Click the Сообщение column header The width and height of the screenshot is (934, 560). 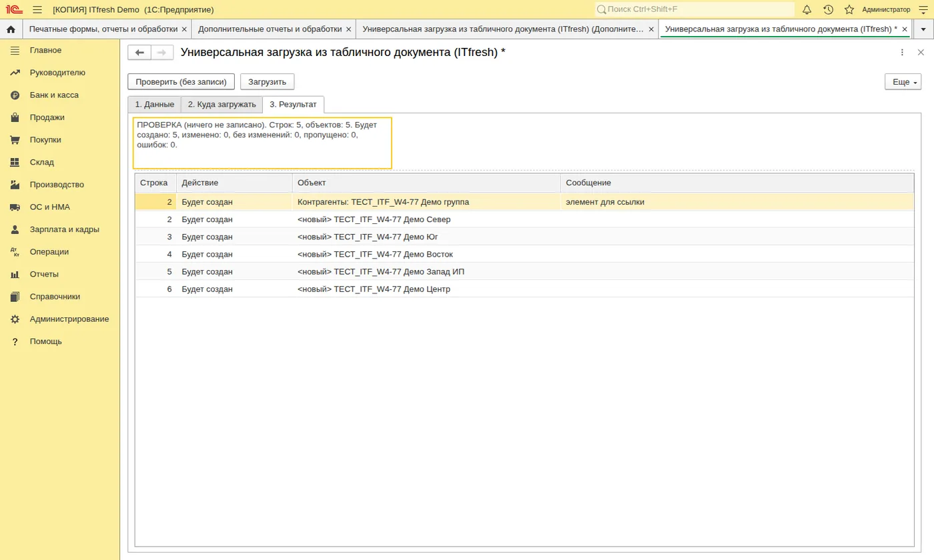[x=737, y=183]
